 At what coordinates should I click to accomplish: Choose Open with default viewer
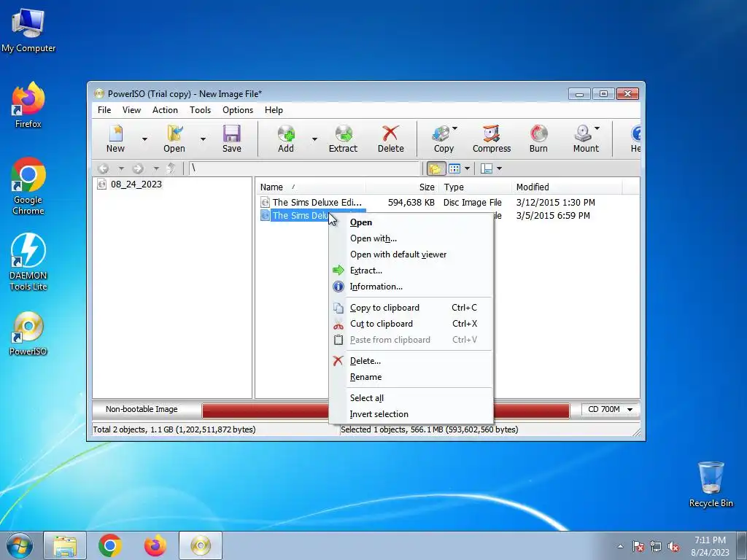click(x=398, y=254)
